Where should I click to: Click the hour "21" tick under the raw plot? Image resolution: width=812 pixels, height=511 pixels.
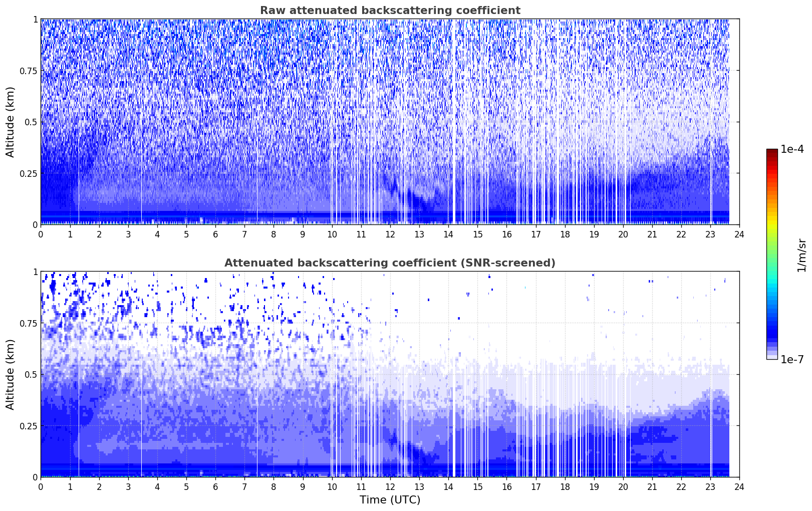tap(652, 234)
